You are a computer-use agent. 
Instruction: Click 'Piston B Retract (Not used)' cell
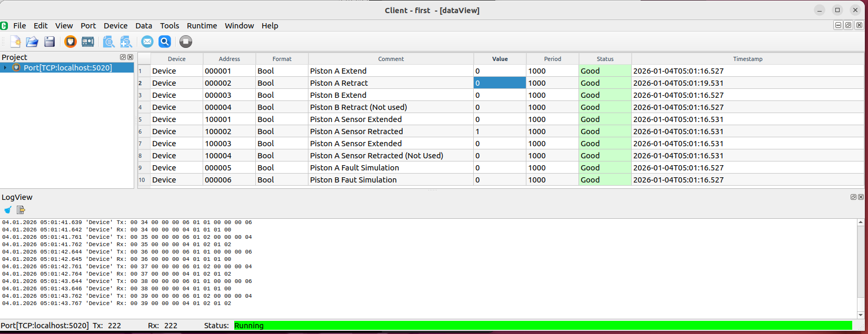tap(391, 107)
